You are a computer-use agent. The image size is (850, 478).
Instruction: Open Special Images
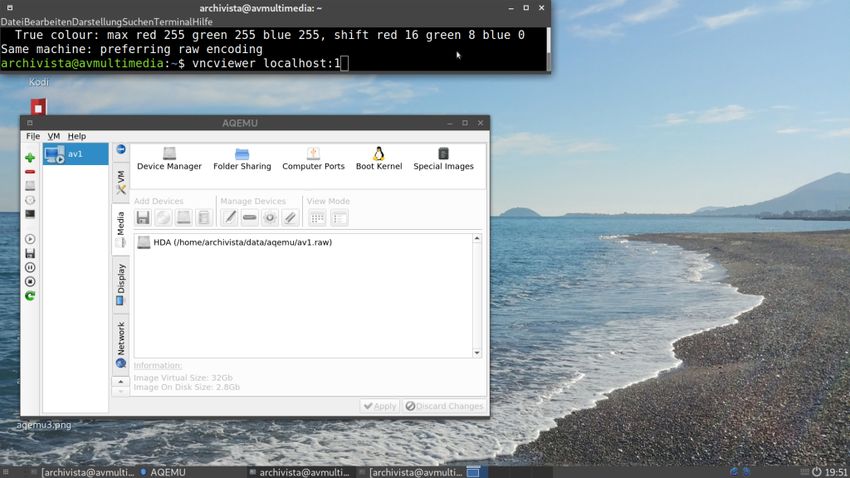[x=443, y=159]
